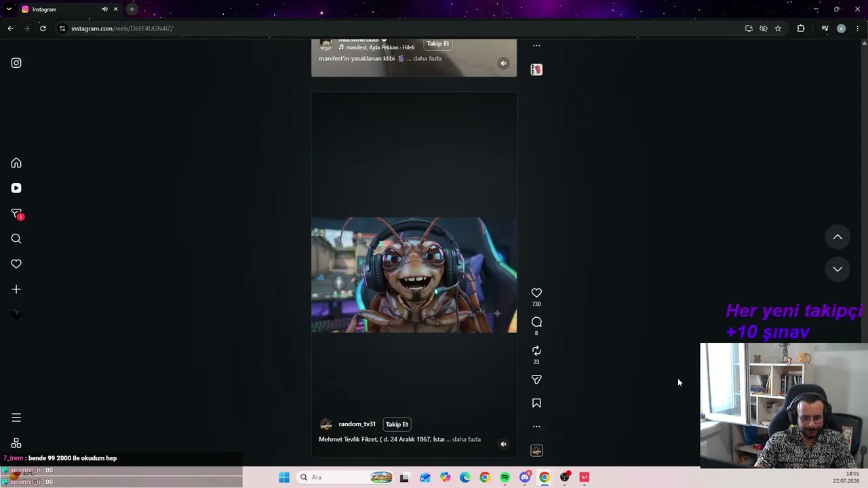Open Discord from the taskbar
Screen dimensions: 868x488
[525, 477]
